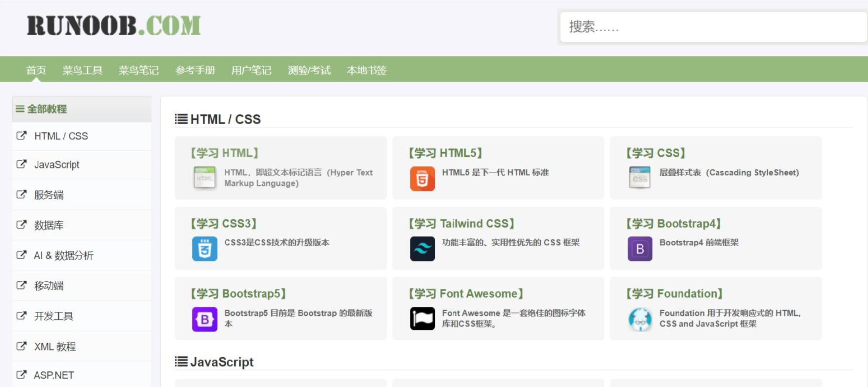Image resolution: width=868 pixels, height=387 pixels.
Task: Click external link icon beside 服务端
Action: pyautogui.click(x=21, y=194)
